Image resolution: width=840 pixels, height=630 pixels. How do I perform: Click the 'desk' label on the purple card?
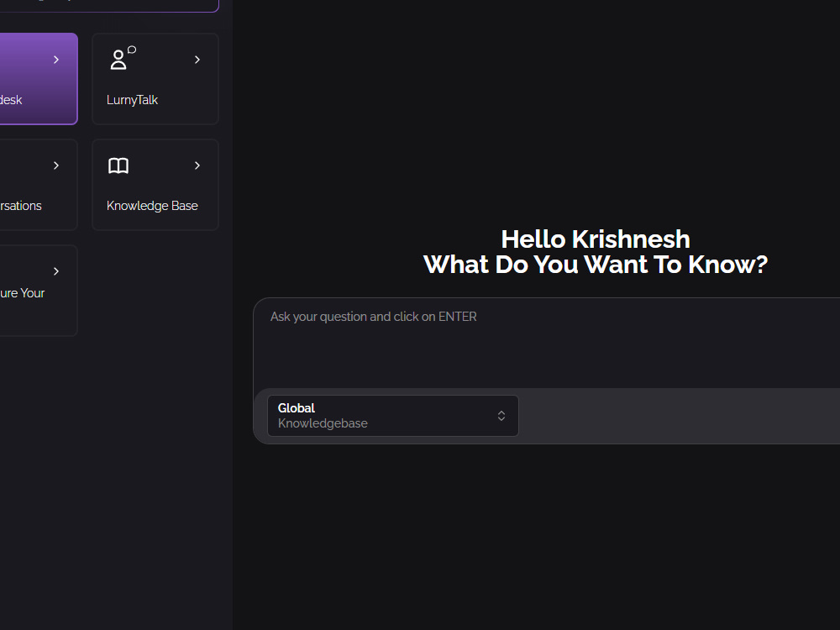point(11,100)
